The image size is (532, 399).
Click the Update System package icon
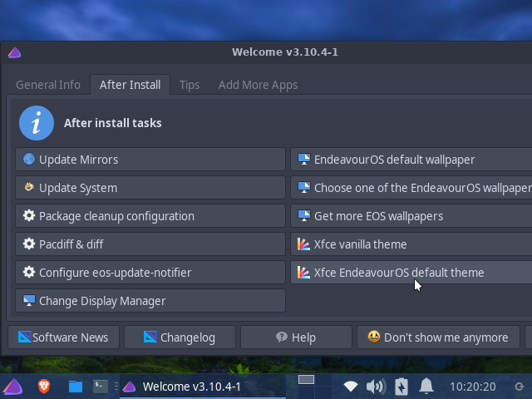[29, 187]
